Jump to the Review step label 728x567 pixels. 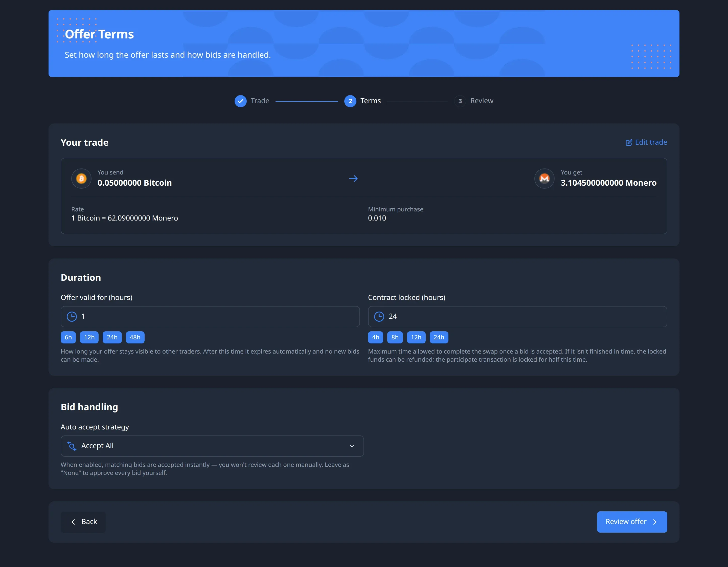482,101
